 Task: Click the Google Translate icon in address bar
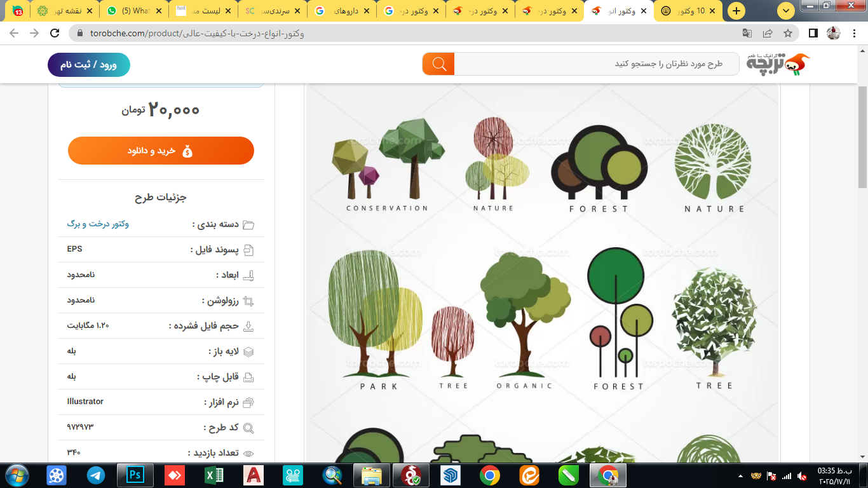point(747,33)
